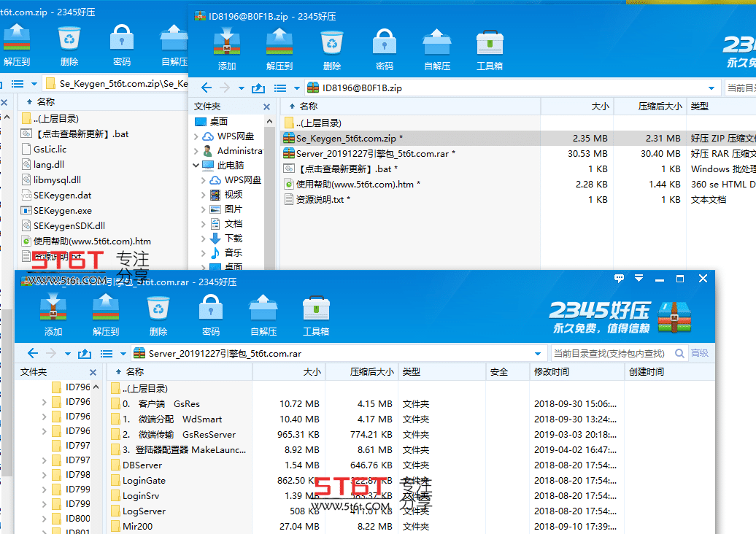This screenshot has height=534, width=756.
Task: Sort by 名称 column in Server rar window
Action: point(180,371)
